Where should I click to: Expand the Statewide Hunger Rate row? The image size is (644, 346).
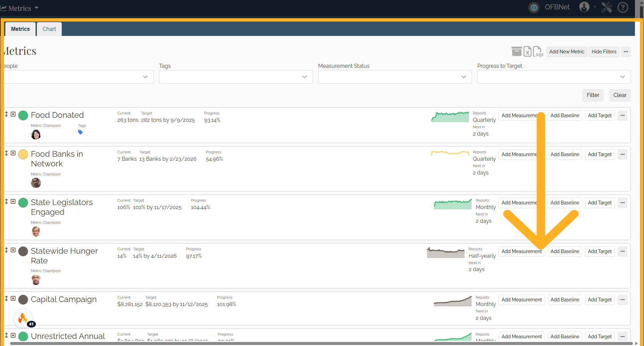[x=13, y=250]
